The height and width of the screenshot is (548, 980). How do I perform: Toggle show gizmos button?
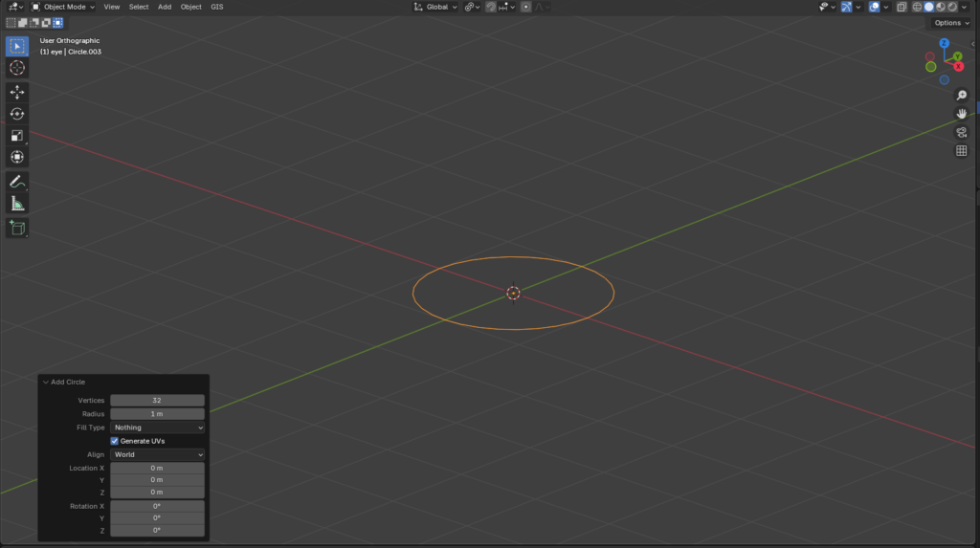click(x=846, y=7)
